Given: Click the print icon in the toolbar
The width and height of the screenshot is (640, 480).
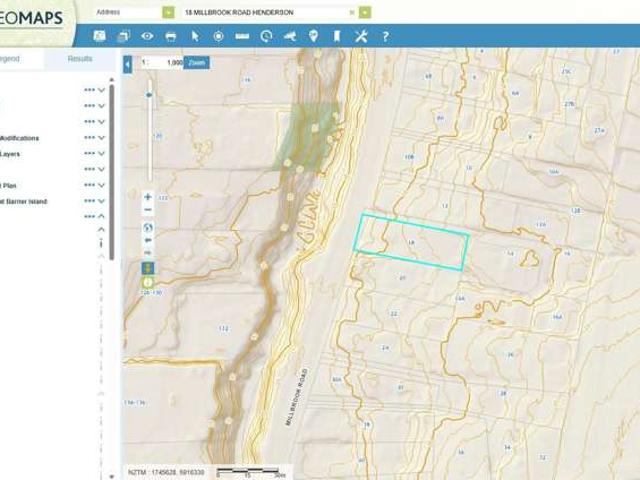Looking at the screenshot, I should (x=171, y=37).
